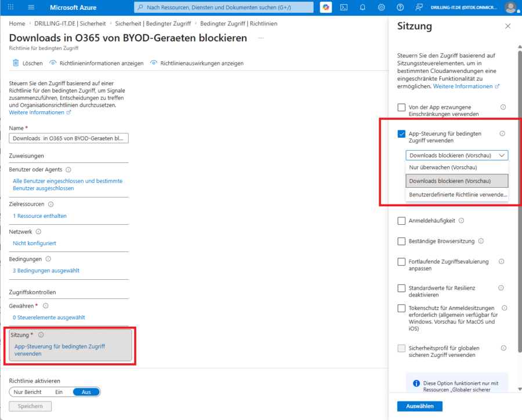Choose Downloads blockieren (Vorschau) list option

(457, 181)
